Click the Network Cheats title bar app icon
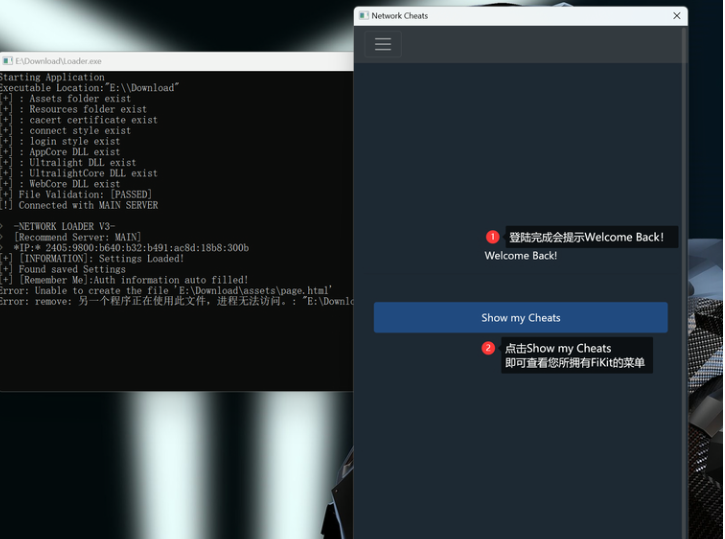The width and height of the screenshot is (725, 539). (363, 16)
